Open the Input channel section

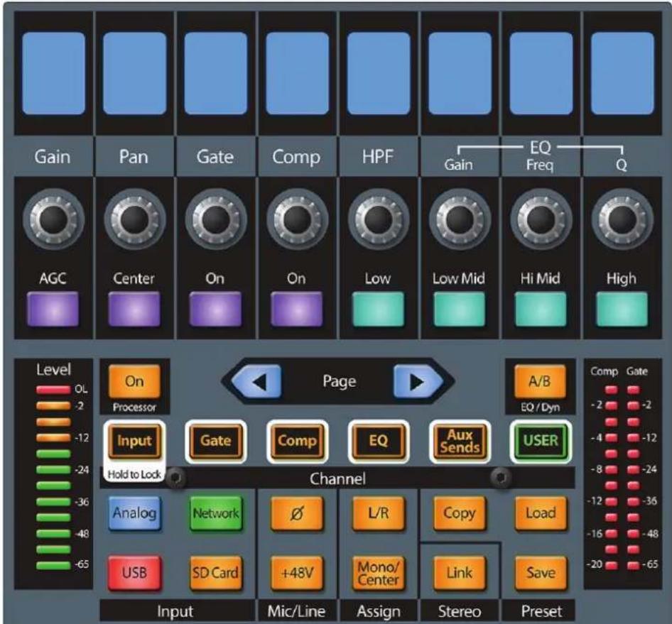tap(134, 441)
